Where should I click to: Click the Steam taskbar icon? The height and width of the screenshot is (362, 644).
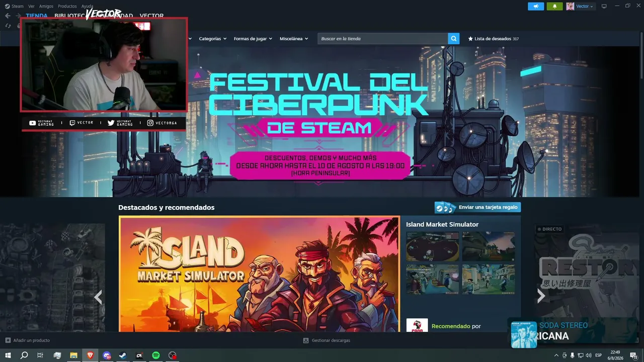(123, 355)
